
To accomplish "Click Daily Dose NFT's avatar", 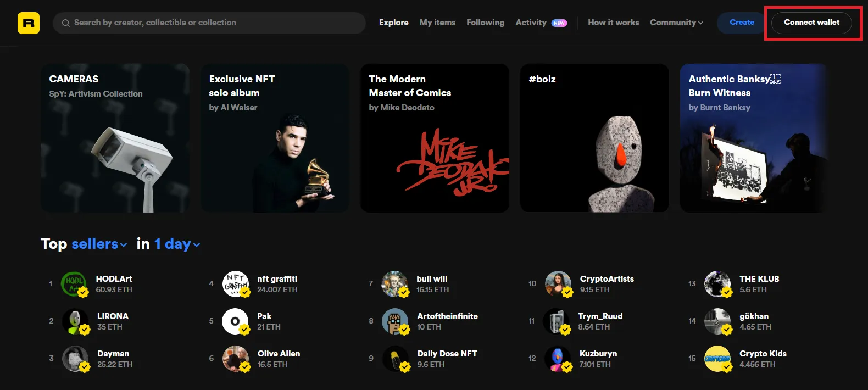I will click(395, 359).
